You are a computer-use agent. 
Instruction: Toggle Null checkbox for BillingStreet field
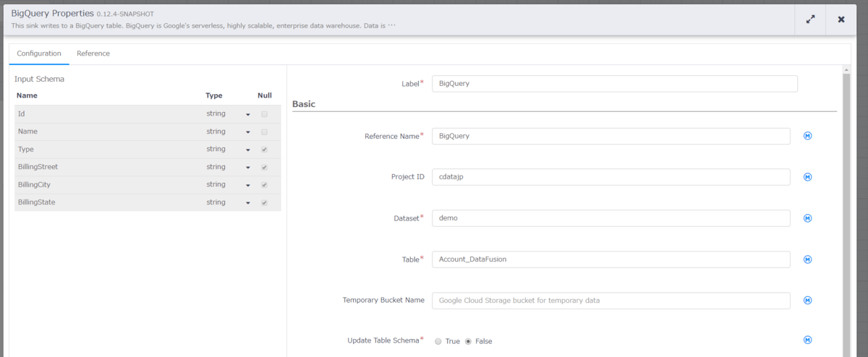point(264,167)
